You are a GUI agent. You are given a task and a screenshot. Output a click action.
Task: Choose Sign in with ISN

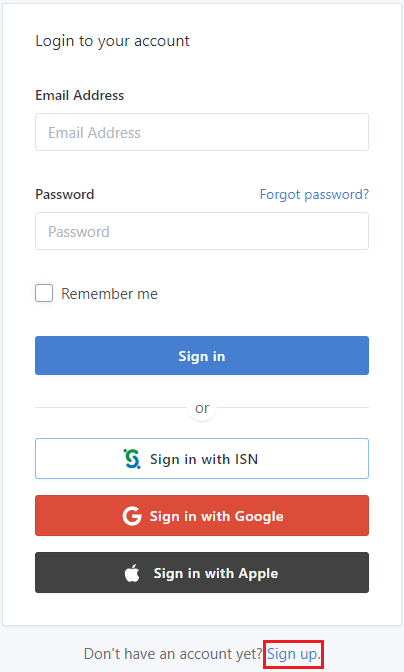coord(202,459)
